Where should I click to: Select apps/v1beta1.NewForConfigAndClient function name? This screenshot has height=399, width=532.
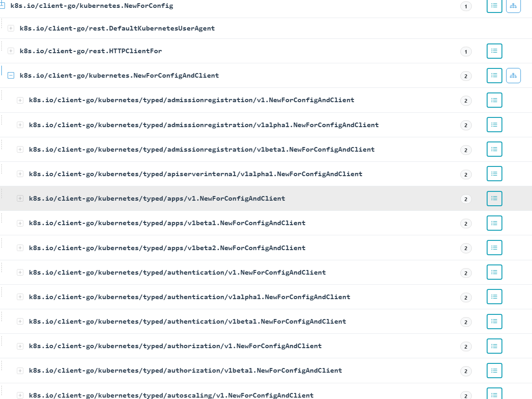(x=167, y=223)
